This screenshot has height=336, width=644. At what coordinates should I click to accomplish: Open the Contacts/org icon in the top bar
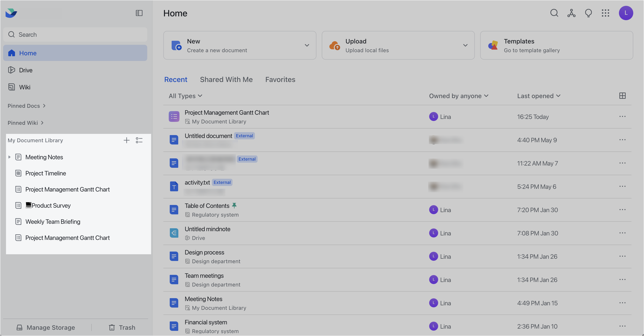point(571,13)
